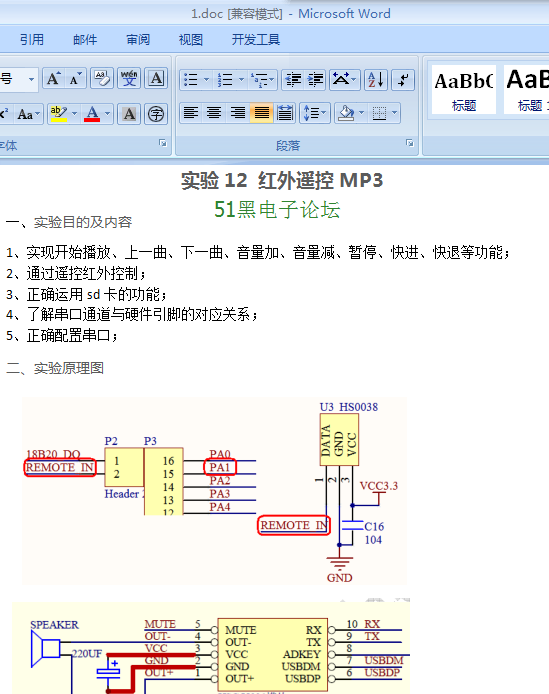The height and width of the screenshot is (694, 549).
Task: Open the Paragraph dialog launcher in 段落 group
Action: (x=410, y=143)
